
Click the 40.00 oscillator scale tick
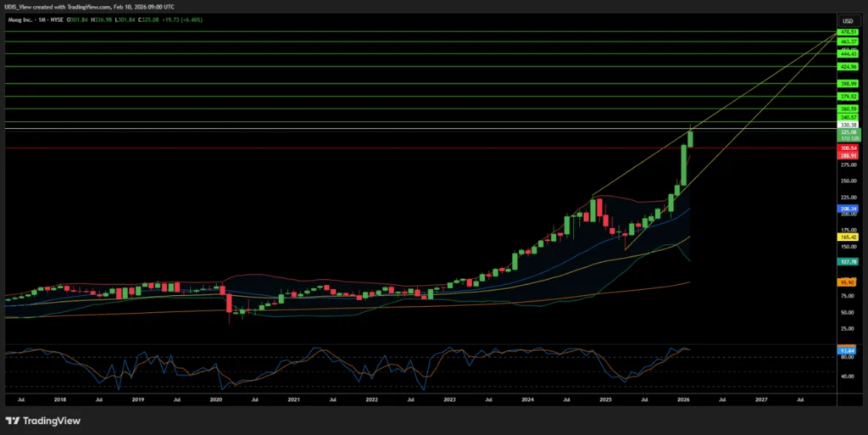coord(848,376)
